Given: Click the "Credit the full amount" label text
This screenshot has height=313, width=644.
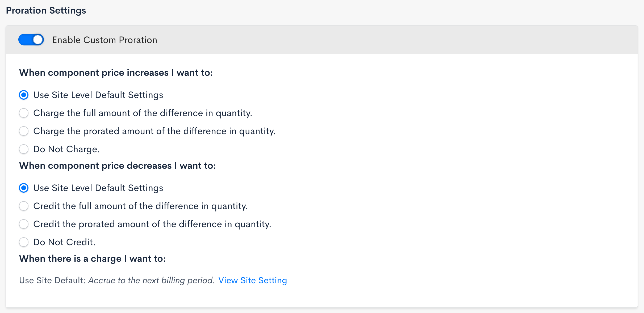Looking at the screenshot, I should [x=140, y=206].
